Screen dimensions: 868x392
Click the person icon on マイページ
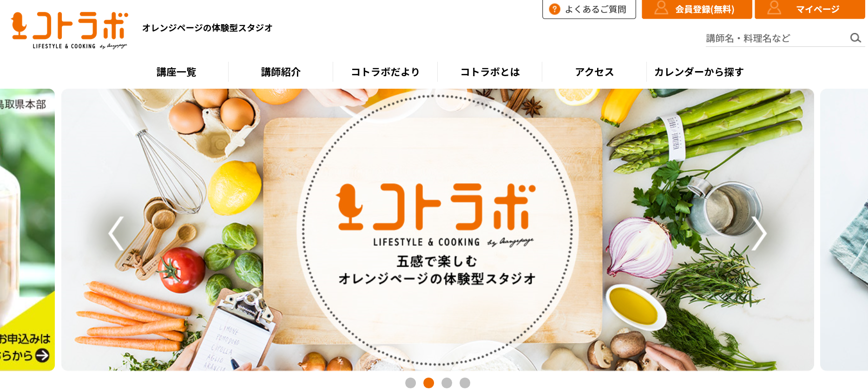click(774, 8)
